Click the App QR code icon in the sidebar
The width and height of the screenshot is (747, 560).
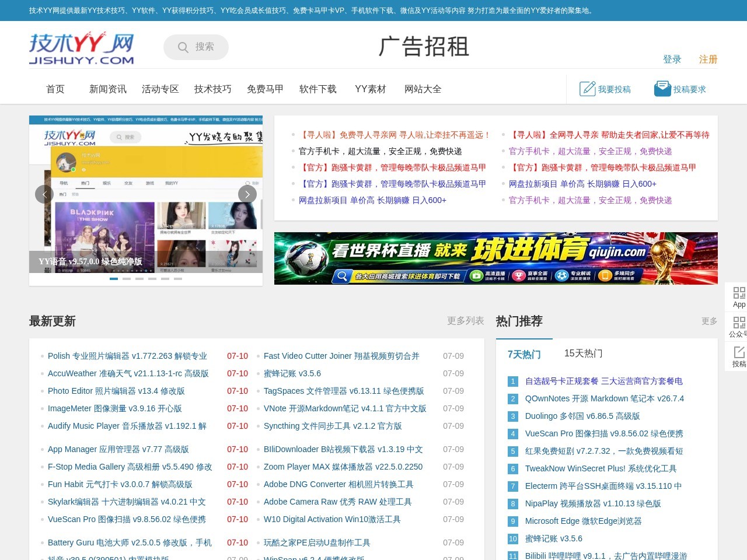tap(739, 293)
